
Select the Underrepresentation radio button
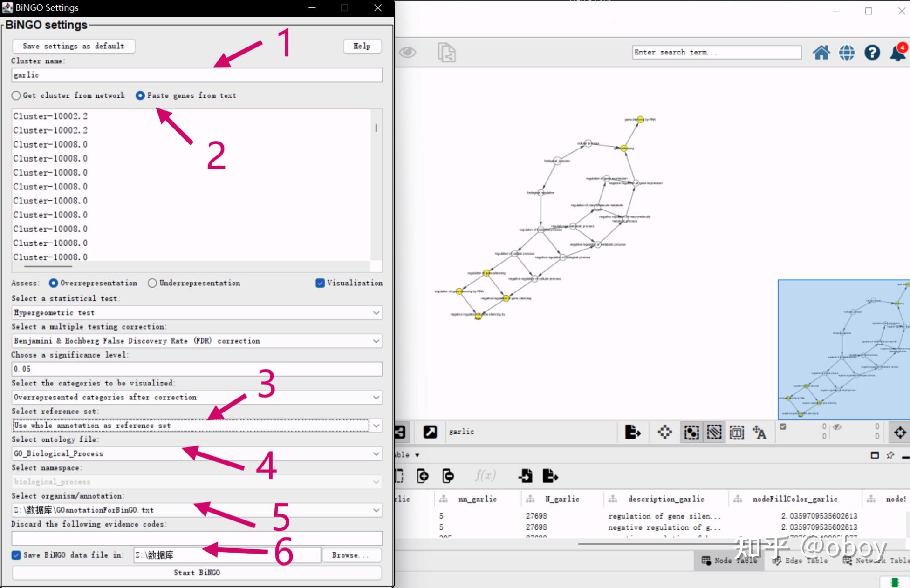coord(152,283)
